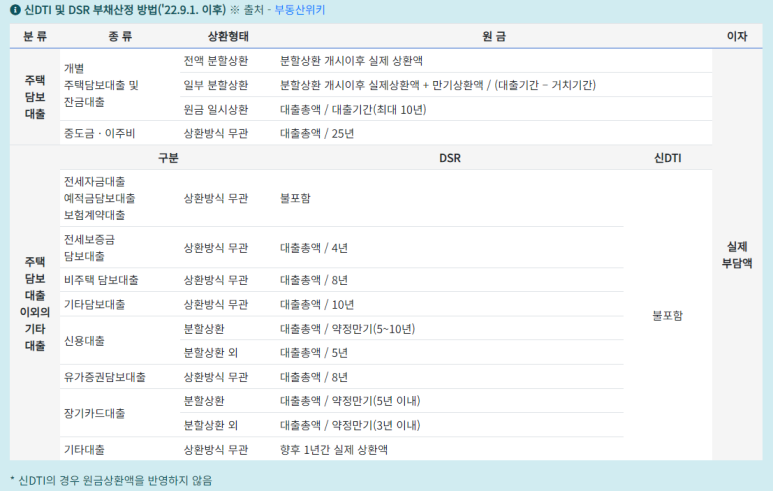Click the 중도금 · 이주비 cell
The height and width of the screenshot is (491, 773).
pyautogui.click(x=99, y=133)
